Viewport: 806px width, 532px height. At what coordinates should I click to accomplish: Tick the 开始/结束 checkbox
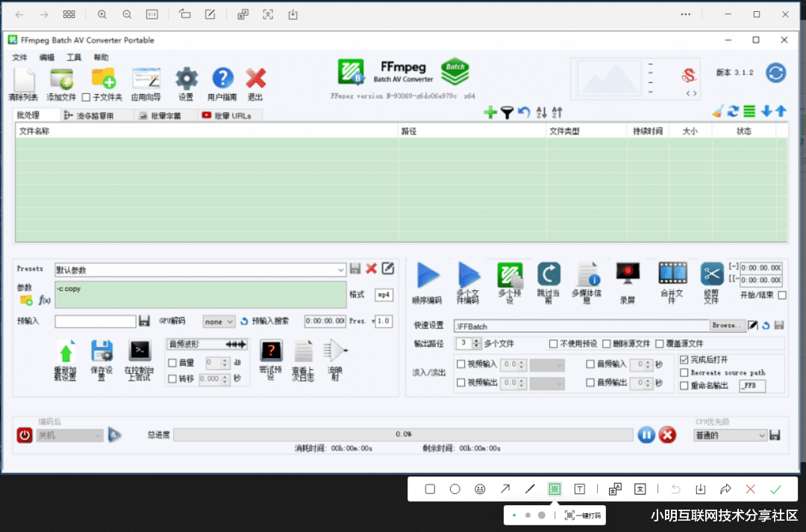(782, 295)
